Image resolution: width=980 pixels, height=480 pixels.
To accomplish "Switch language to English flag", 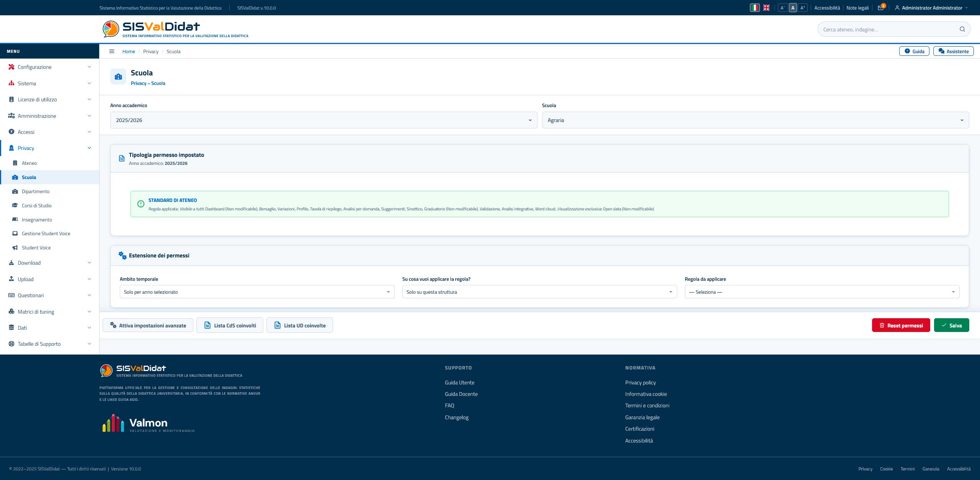I will [766, 8].
